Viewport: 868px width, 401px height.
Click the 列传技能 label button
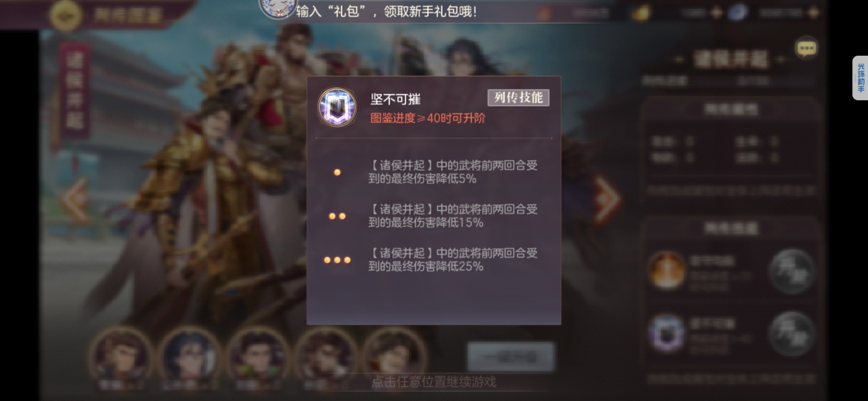(518, 98)
